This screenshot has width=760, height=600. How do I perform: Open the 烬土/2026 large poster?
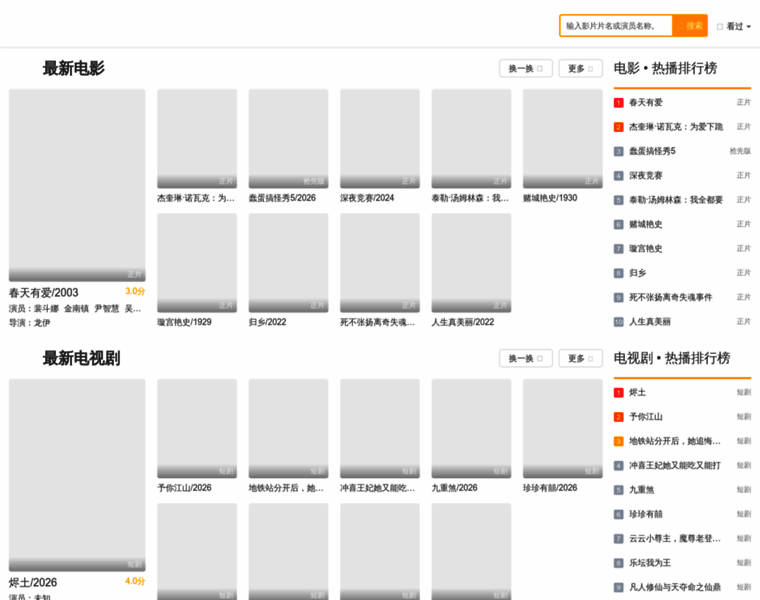[77, 475]
